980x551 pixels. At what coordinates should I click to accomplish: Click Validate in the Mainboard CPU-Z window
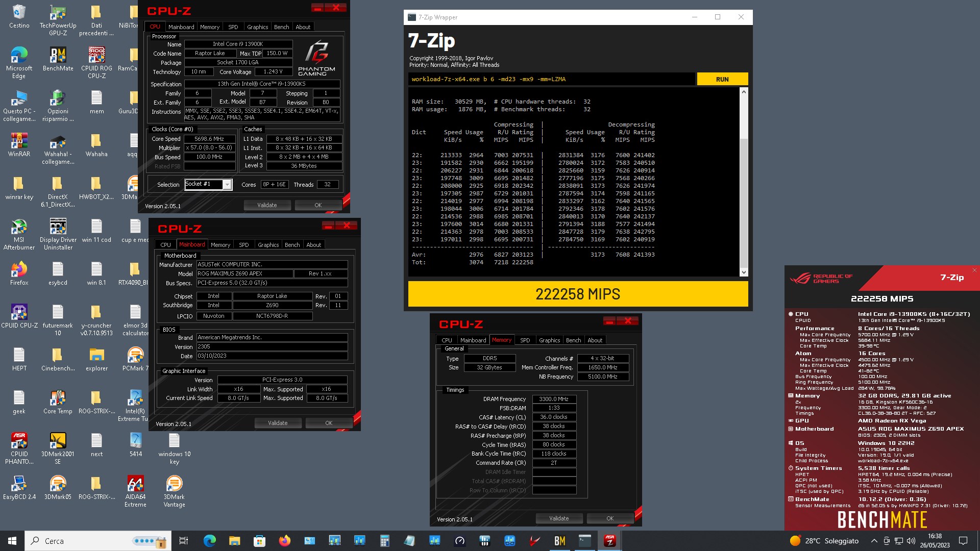coord(278,423)
